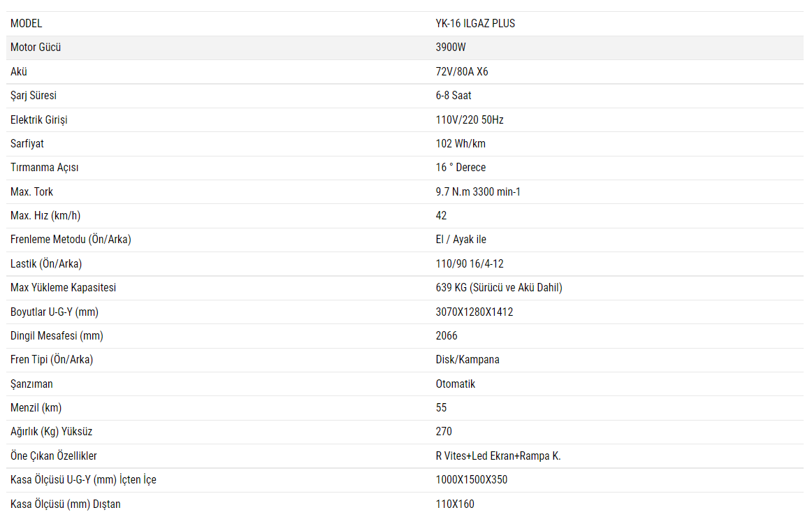
Task: Select the 110V/220 50Hz value
Action: tap(470, 120)
